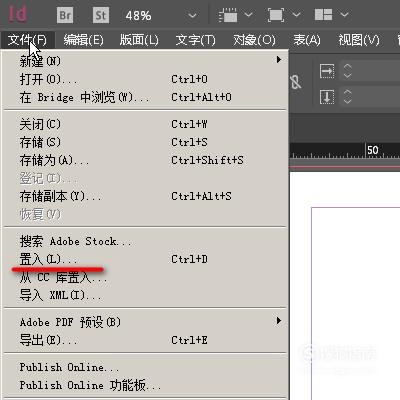Expand the 新建(N) submenu
400x400 pixels.
[x=145, y=61]
